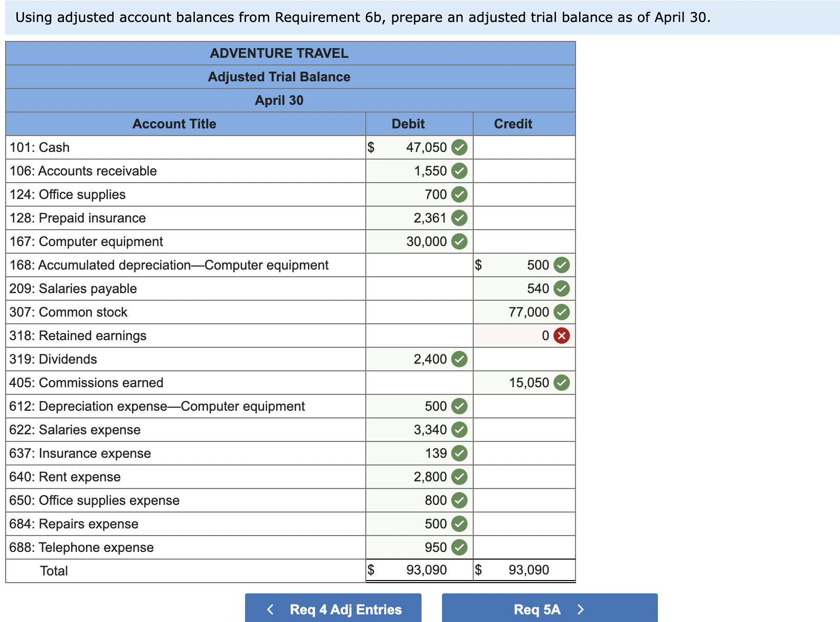
Task: Switch to the Req 4 Adj Entries view
Action: [x=333, y=609]
